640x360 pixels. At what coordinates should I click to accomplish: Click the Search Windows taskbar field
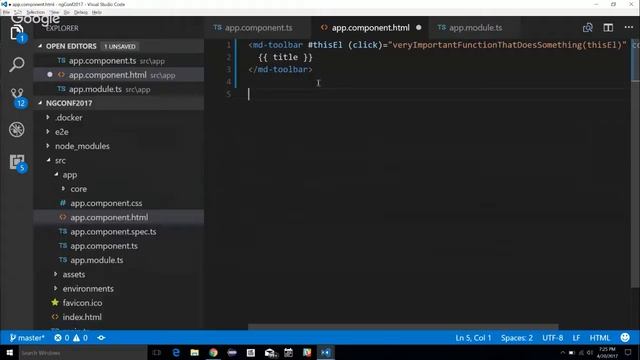coord(83,353)
